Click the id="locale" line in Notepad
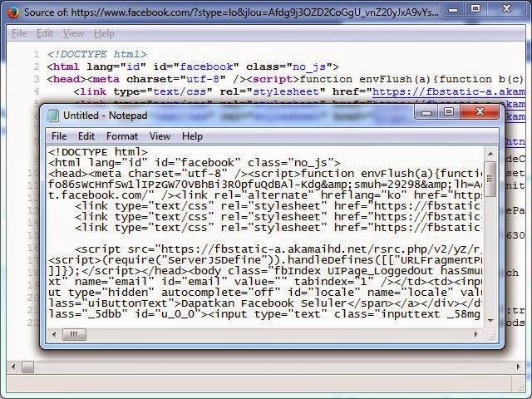 (264, 293)
